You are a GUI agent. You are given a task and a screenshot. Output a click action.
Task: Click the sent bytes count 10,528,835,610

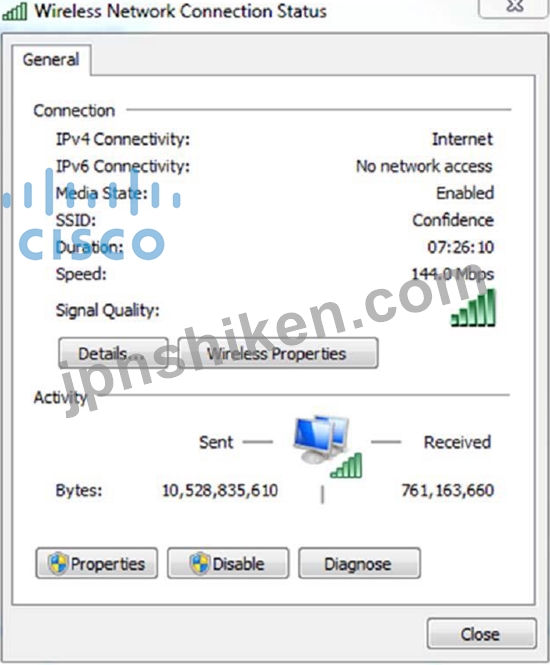coord(220,490)
